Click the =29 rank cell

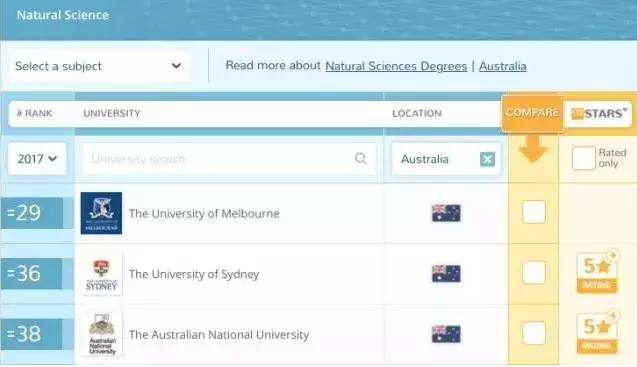coord(32,213)
